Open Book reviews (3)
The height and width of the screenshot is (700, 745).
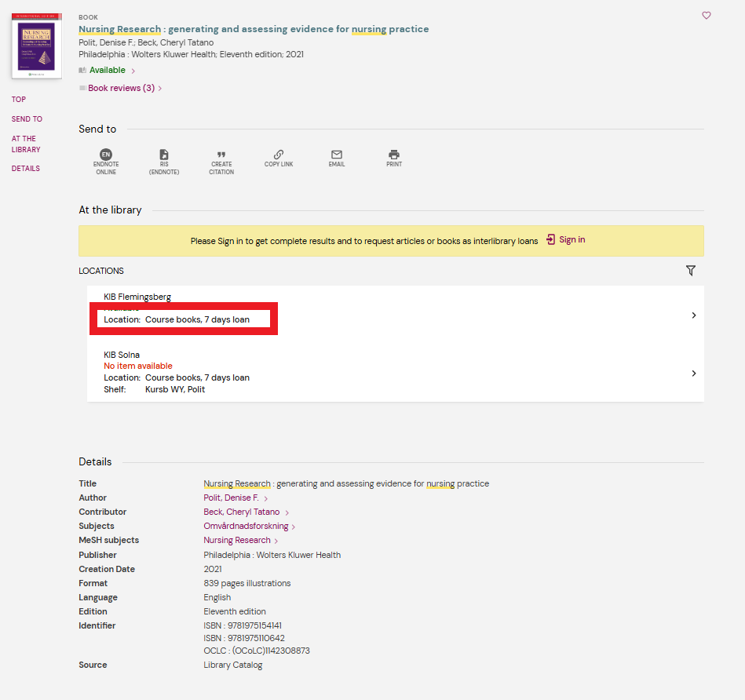click(121, 88)
